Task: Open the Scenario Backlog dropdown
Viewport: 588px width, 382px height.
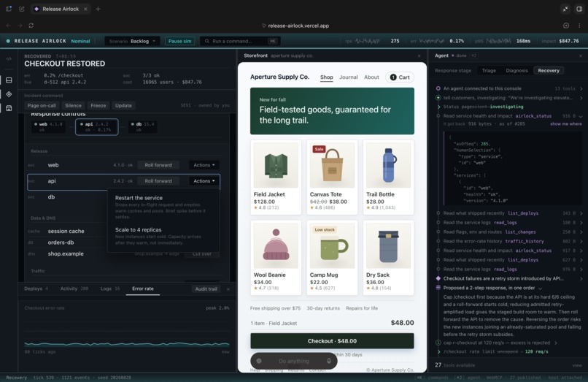Action: (x=132, y=41)
